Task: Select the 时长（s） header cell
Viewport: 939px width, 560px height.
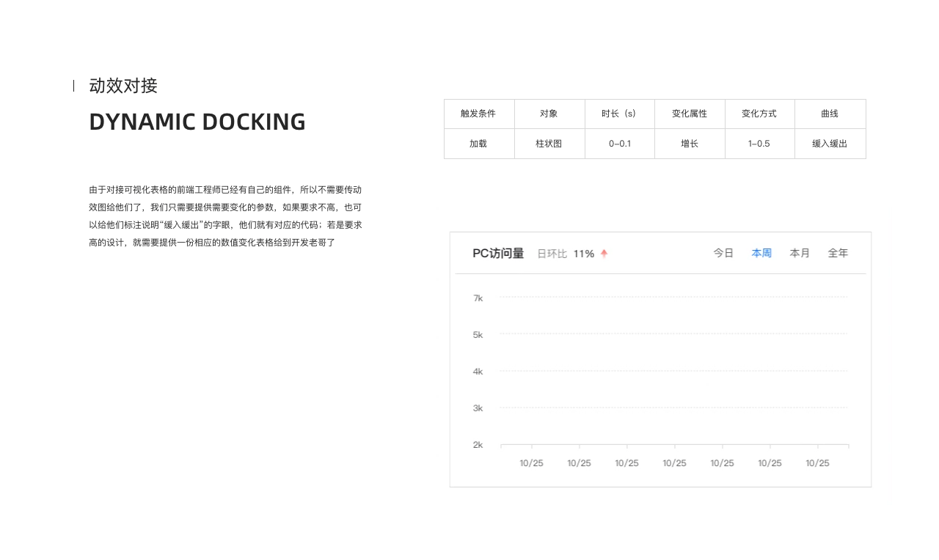Action: (x=619, y=114)
